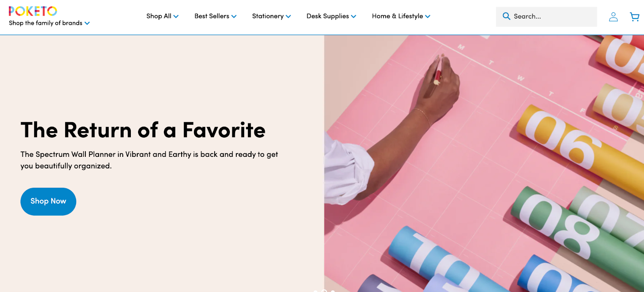This screenshot has height=292, width=644.
Task: Click the chevron arrow beside Desk Supplies
Action: (x=353, y=16)
